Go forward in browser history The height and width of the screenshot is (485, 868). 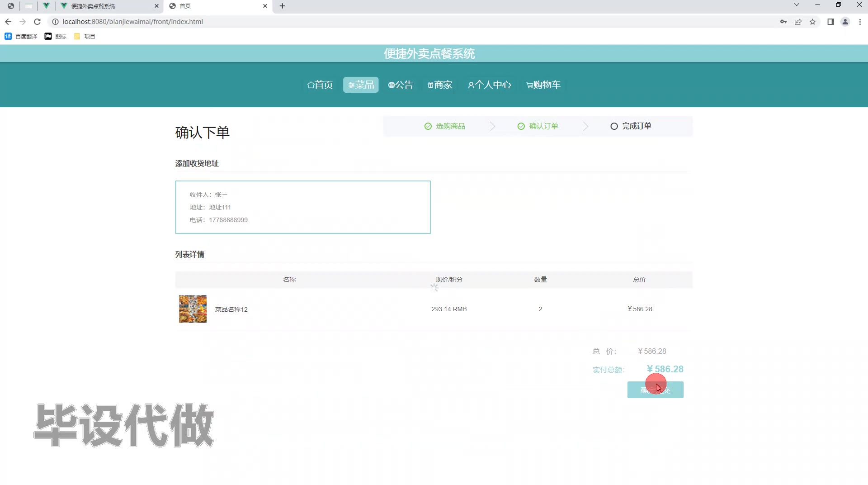(x=23, y=22)
